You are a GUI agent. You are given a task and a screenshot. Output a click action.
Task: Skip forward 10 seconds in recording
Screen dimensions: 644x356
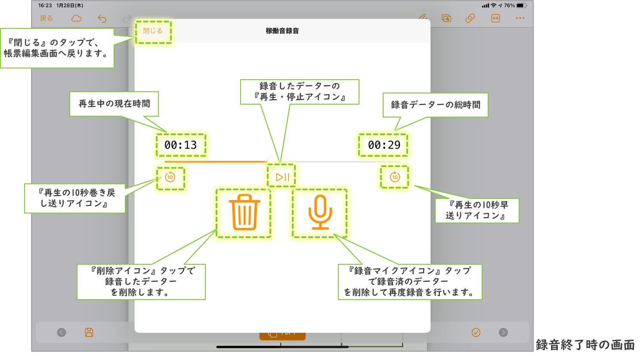[x=395, y=177]
